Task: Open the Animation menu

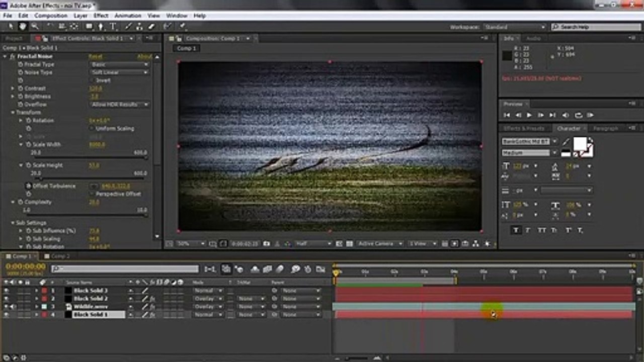Action: tap(128, 16)
